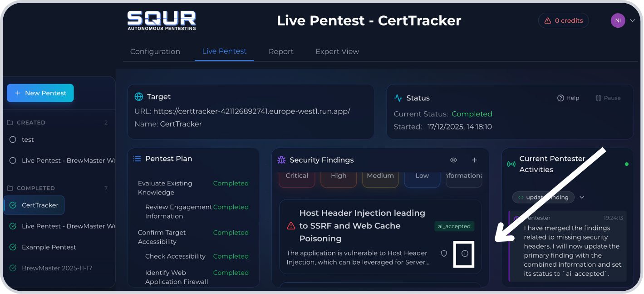The image size is (644, 294).
Task: Select the test pentest radio circle
Action: click(13, 140)
